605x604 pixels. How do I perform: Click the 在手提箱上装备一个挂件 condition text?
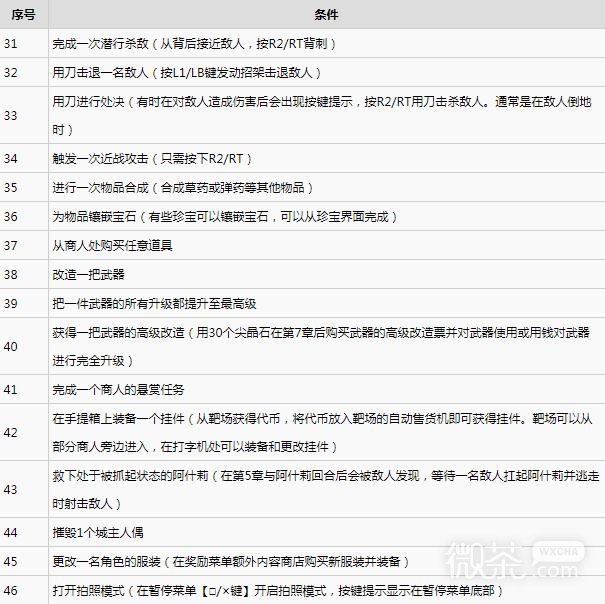click(x=322, y=432)
